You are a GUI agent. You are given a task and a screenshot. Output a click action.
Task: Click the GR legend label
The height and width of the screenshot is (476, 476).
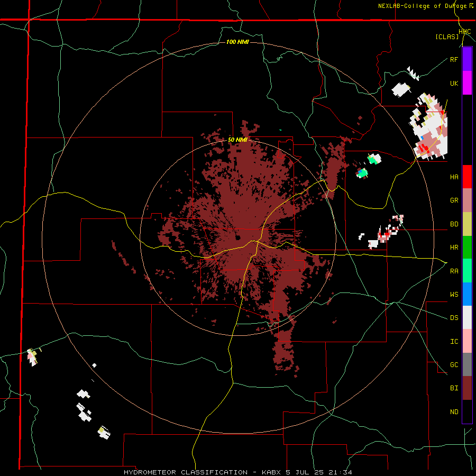tap(454, 200)
